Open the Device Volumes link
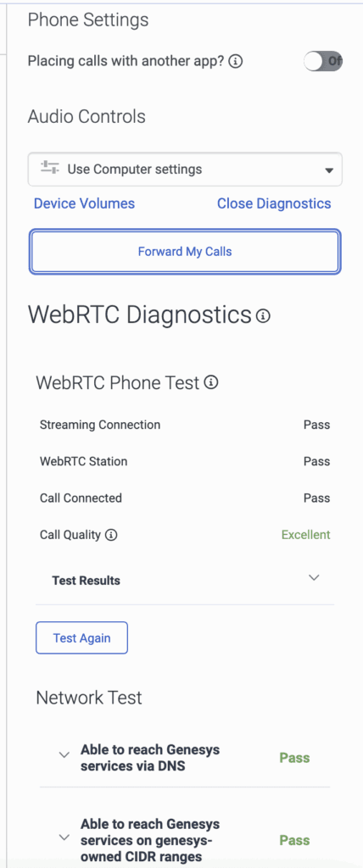The width and height of the screenshot is (363, 868). 84,203
